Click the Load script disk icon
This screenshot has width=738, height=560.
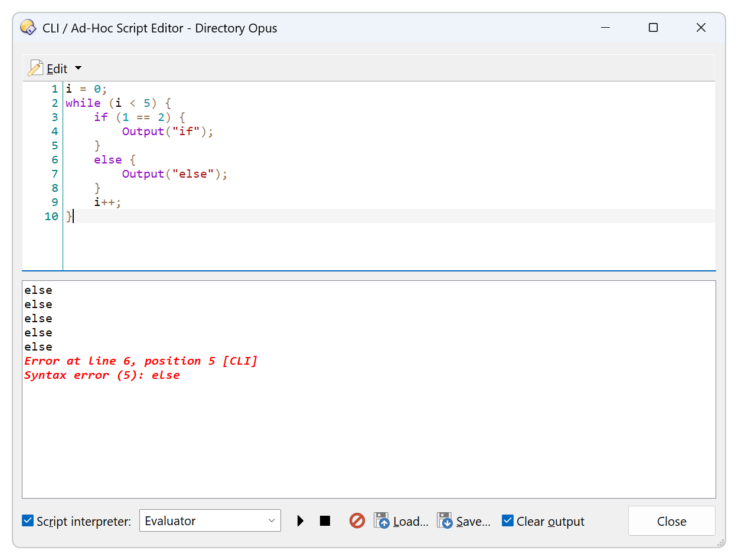coord(382,521)
